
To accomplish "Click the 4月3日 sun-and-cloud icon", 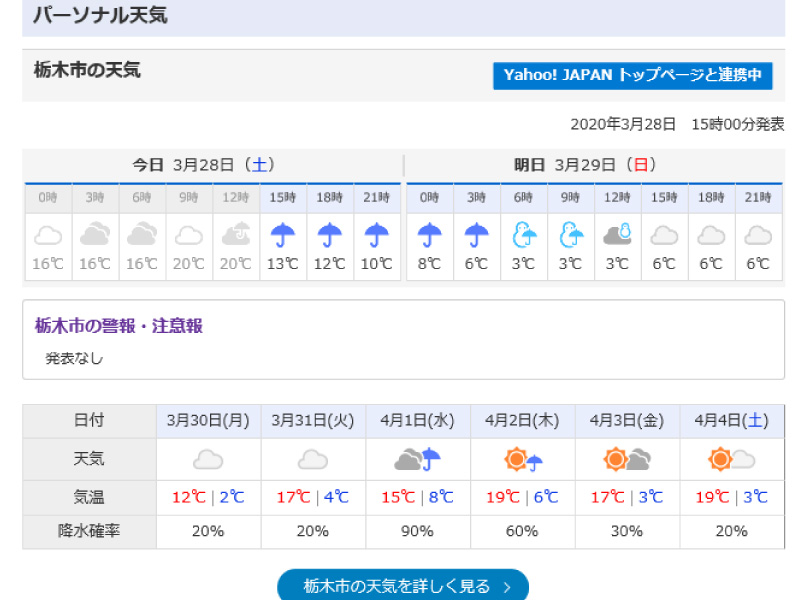I will point(627,460).
